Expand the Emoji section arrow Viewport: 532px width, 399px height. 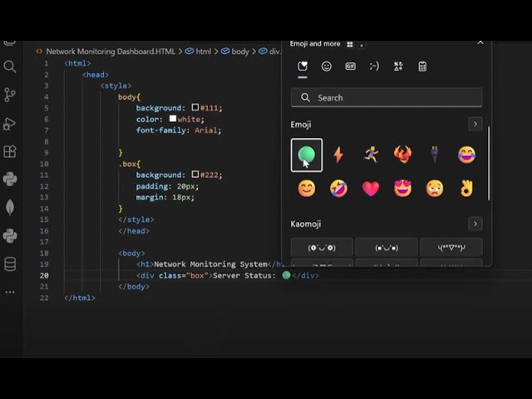click(x=475, y=124)
